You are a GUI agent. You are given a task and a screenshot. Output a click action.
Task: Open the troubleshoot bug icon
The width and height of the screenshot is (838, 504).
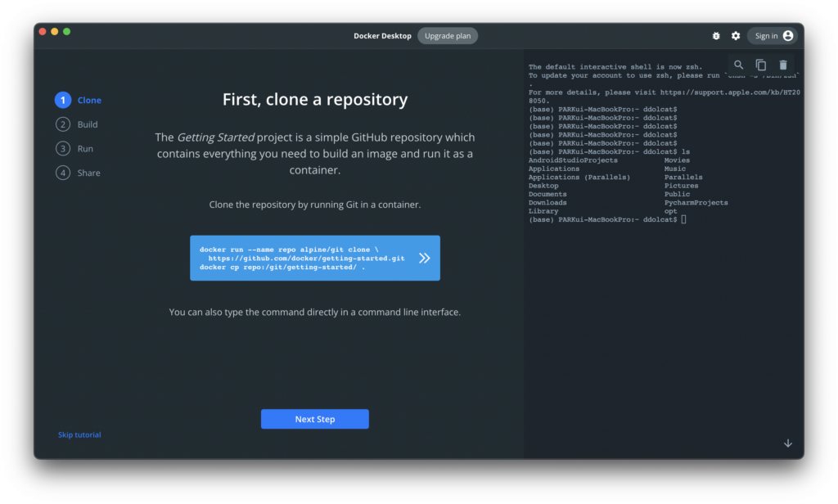[x=716, y=36]
